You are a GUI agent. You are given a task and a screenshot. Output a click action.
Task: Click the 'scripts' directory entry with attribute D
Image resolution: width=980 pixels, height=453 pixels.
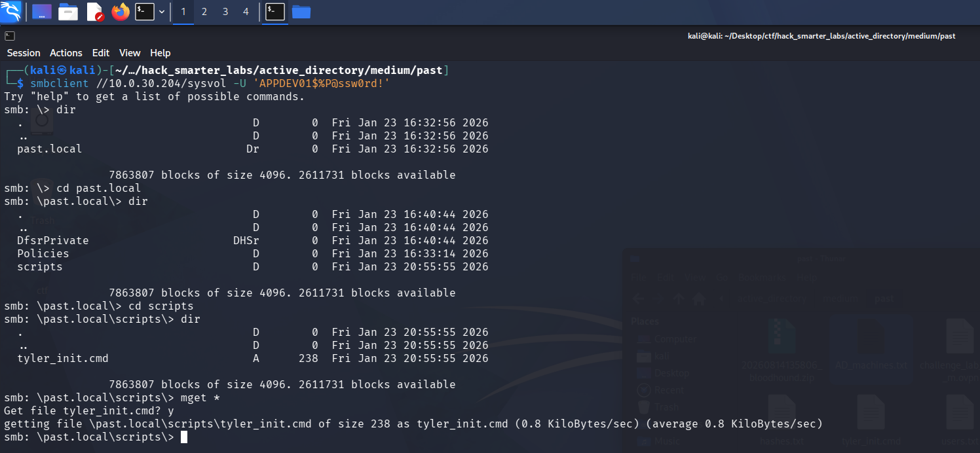click(40, 266)
